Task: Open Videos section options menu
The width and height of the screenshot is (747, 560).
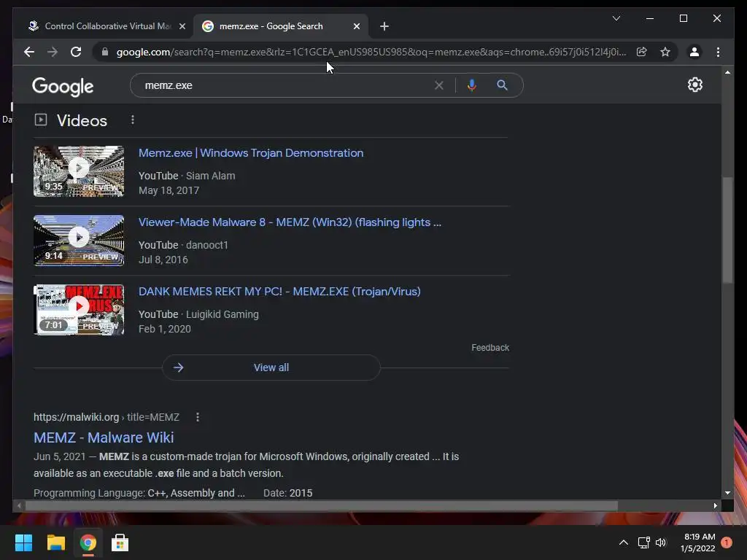Action: [133, 120]
